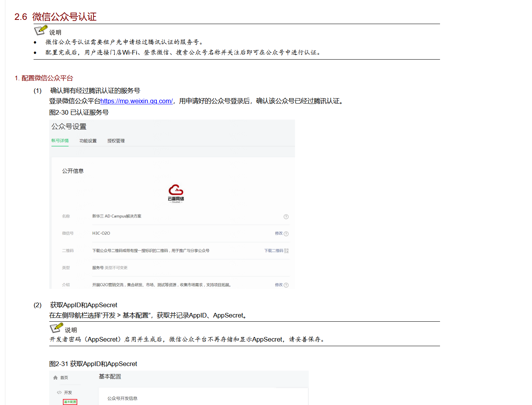Click the 名称 field label
Screen dimensions: 532x405
66,216
